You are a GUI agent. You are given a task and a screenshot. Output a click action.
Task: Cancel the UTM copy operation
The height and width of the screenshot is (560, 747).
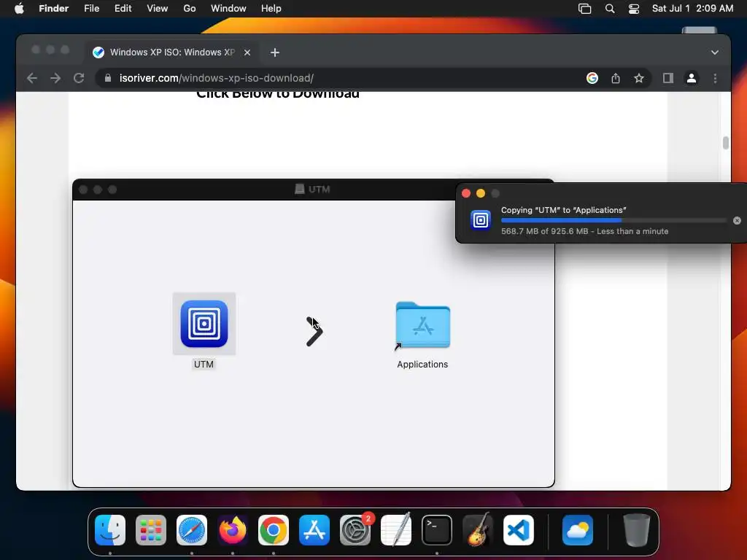pyautogui.click(x=737, y=220)
